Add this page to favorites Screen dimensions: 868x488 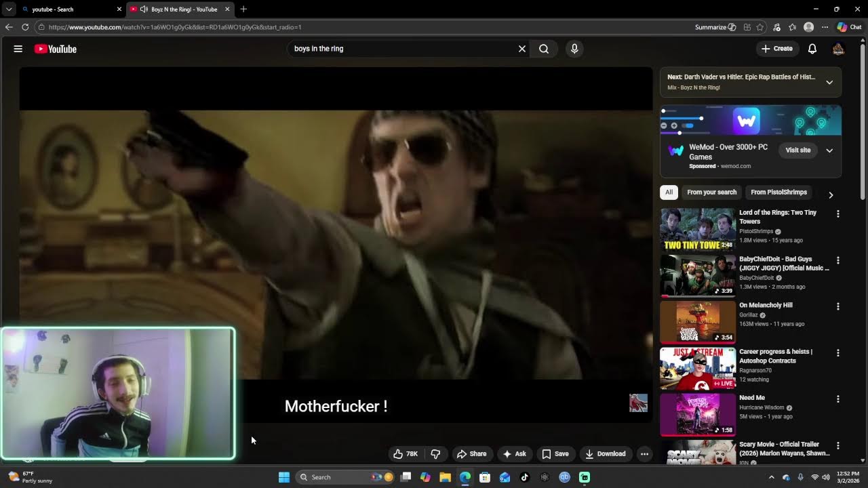tap(760, 27)
